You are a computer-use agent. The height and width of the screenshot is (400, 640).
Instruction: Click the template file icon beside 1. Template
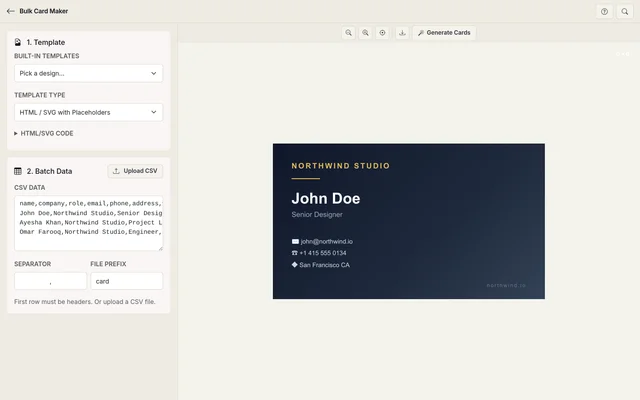(18, 42)
